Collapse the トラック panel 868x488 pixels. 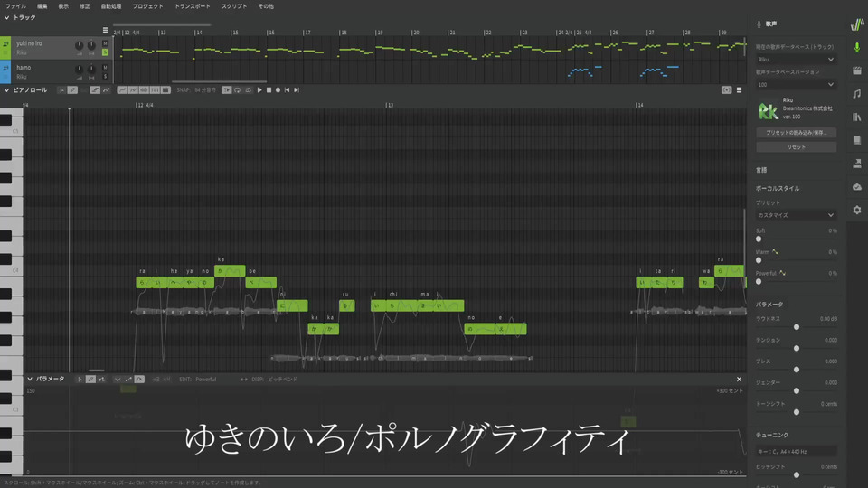pos(6,18)
